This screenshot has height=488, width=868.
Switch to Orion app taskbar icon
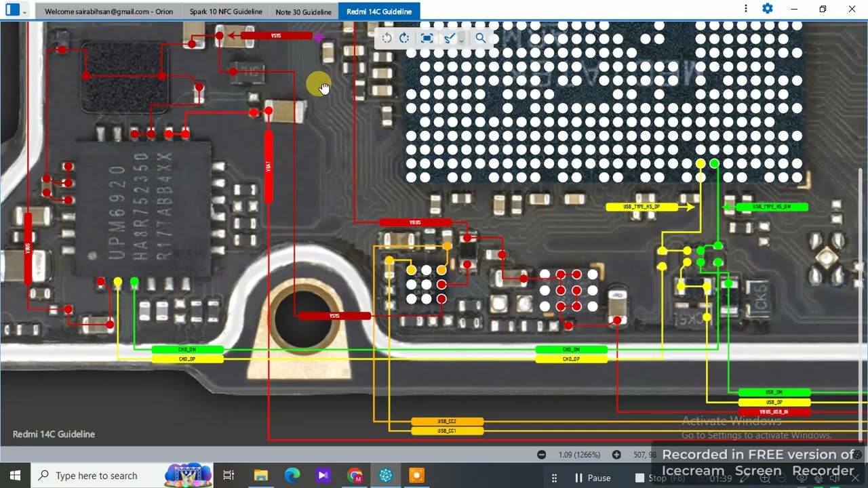pyautogui.click(x=386, y=475)
